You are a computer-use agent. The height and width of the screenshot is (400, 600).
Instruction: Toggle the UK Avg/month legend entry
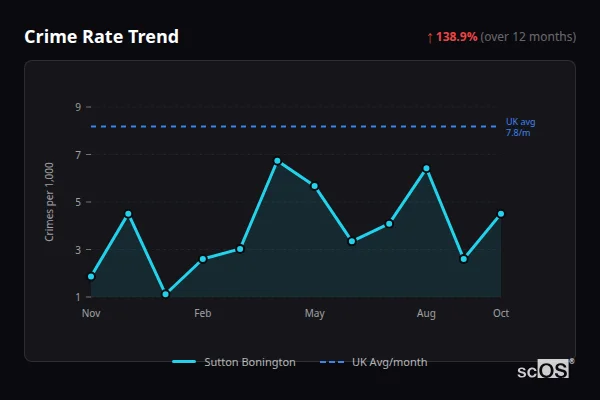pyautogui.click(x=373, y=362)
